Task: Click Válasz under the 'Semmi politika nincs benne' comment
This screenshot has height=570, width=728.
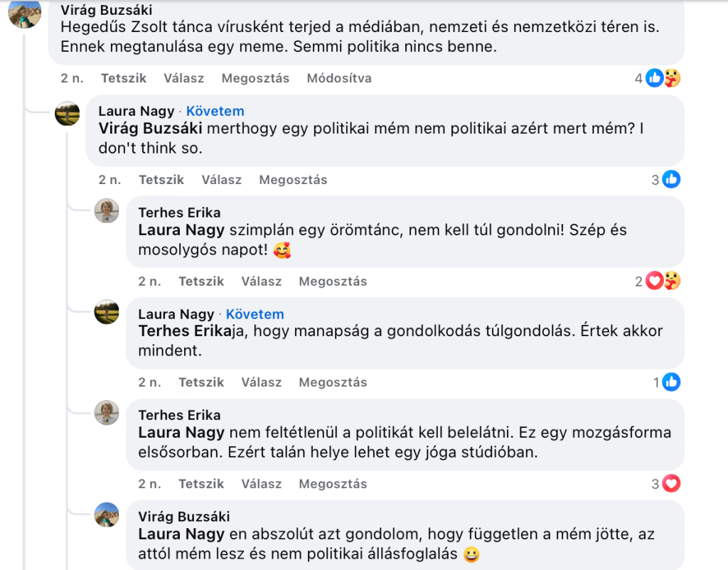Action: point(183,78)
